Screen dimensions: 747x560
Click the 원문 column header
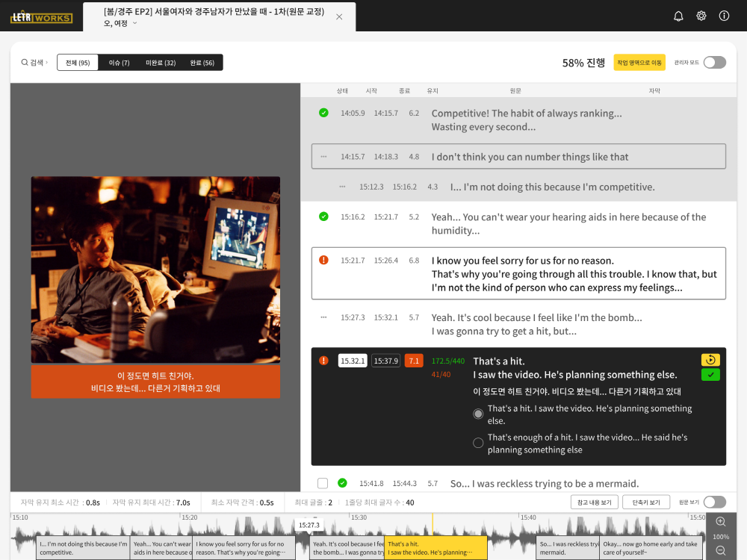tap(515, 90)
